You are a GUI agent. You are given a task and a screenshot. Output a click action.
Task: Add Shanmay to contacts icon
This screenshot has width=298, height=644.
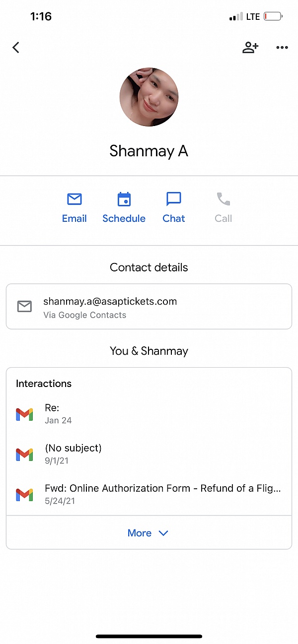click(250, 48)
